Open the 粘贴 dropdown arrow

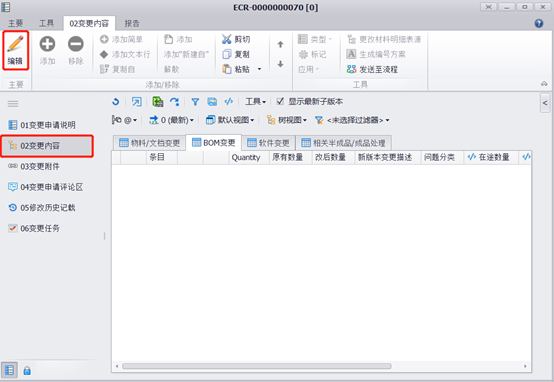[259, 69]
